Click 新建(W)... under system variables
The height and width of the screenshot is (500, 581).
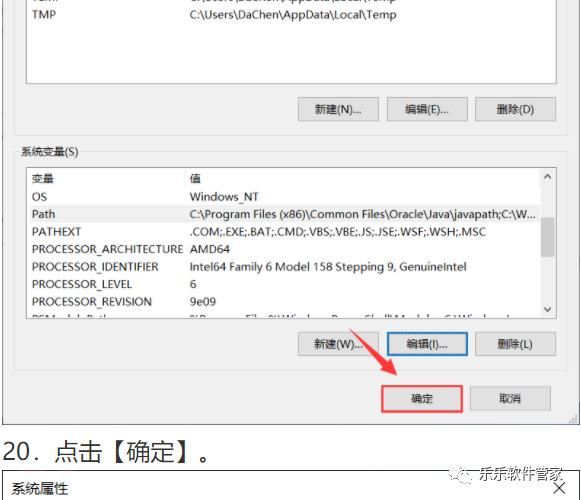click(338, 344)
